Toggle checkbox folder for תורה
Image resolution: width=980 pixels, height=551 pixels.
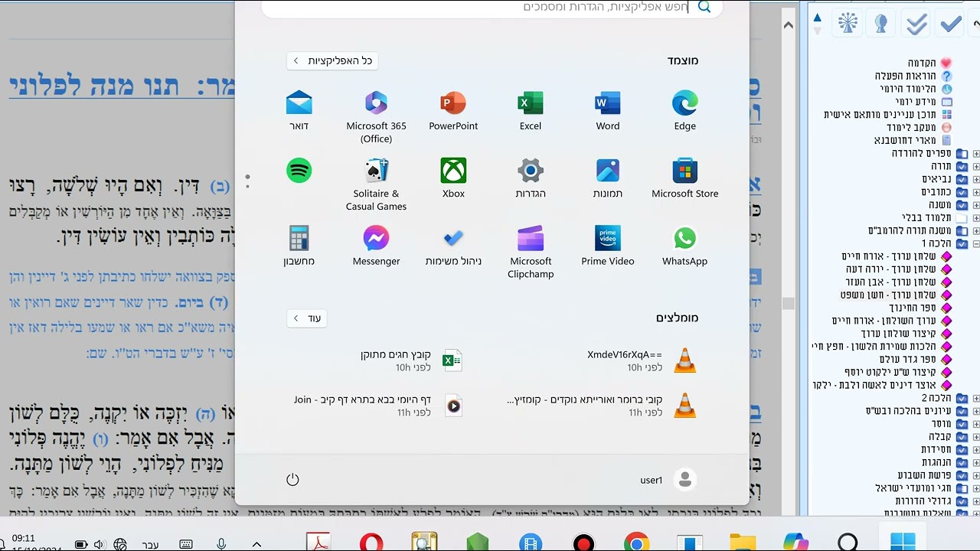(962, 167)
